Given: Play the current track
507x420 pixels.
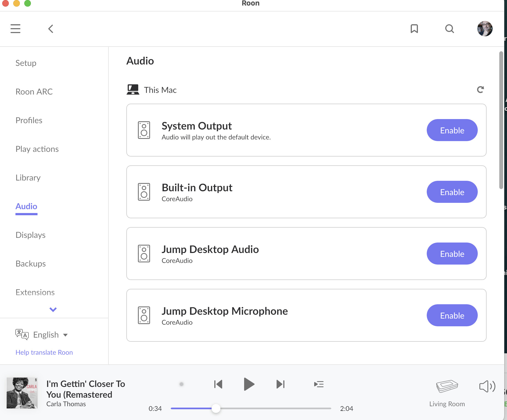Looking at the screenshot, I should [249, 384].
